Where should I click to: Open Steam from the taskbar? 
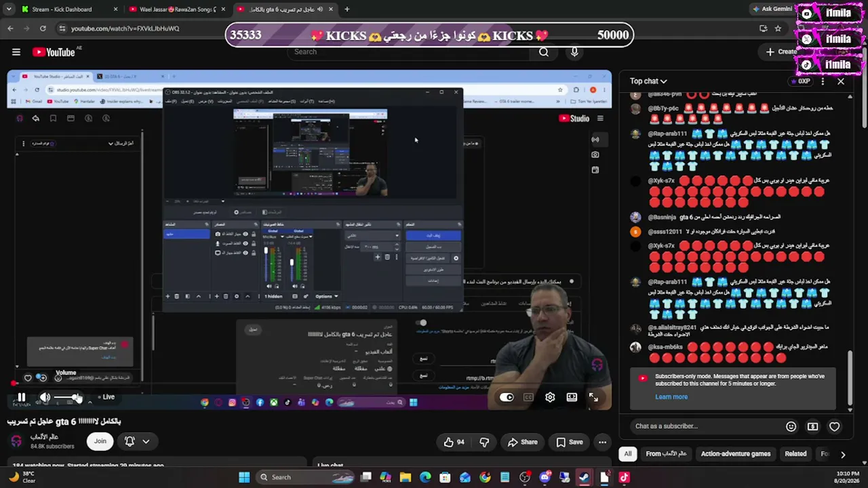[584, 477]
